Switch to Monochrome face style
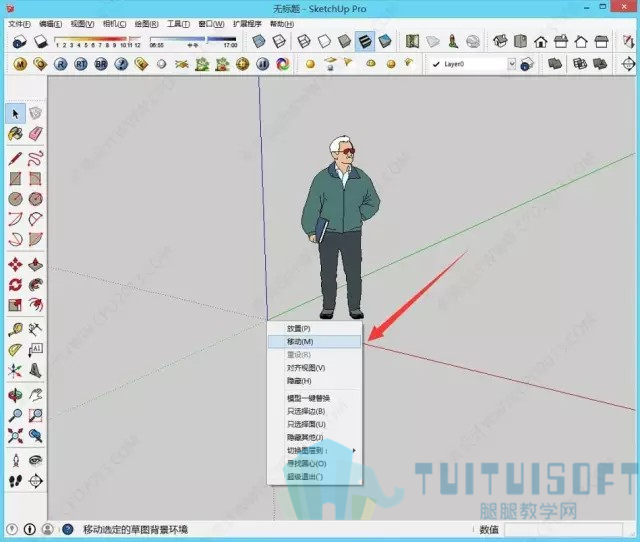The image size is (640, 542). click(385, 41)
